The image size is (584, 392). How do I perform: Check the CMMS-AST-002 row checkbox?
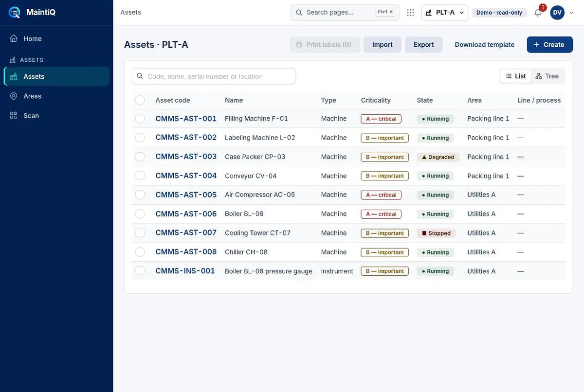(140, 138)
